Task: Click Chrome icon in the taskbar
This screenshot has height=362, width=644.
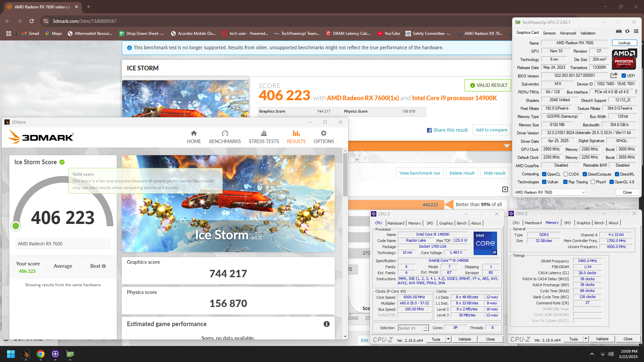Action: pyautogui.click(x=41, y=354)
